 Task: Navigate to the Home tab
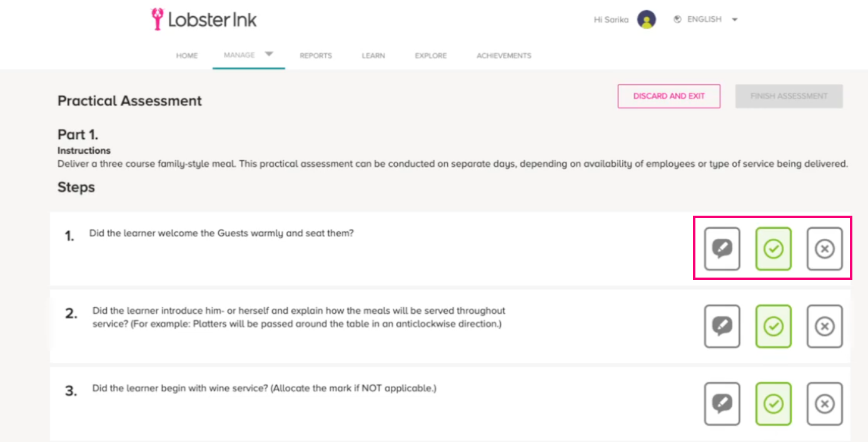[187, 56]
